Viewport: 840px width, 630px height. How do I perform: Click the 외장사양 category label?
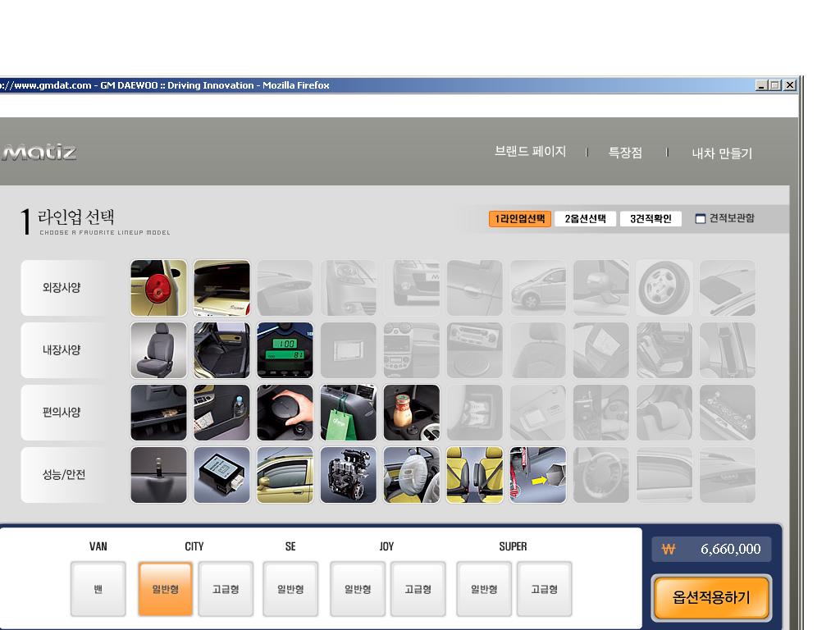click(62, 288)
